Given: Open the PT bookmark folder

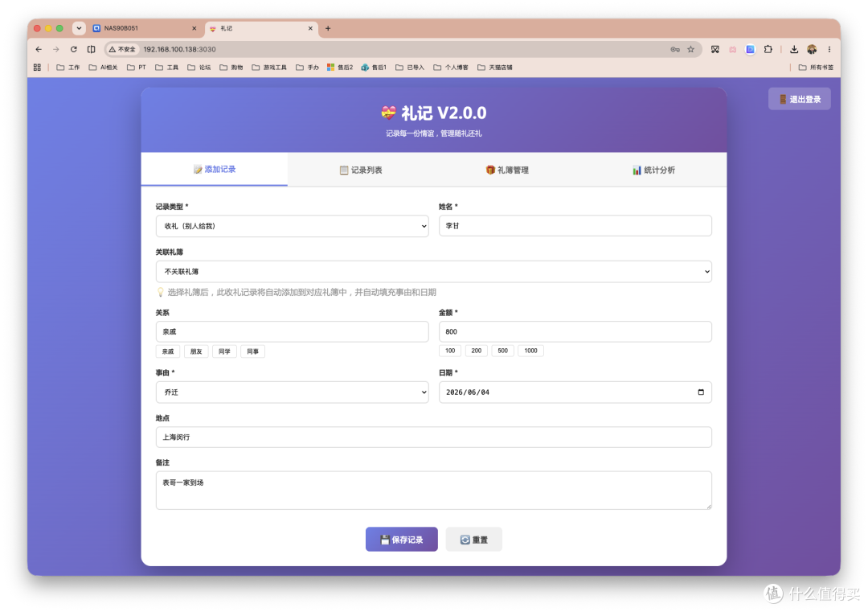Looking at the screenshot, I should click(137, 67).
